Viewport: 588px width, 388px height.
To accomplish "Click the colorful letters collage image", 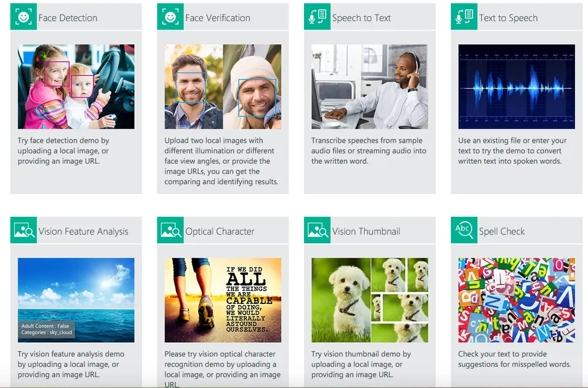I will point(516,300).
